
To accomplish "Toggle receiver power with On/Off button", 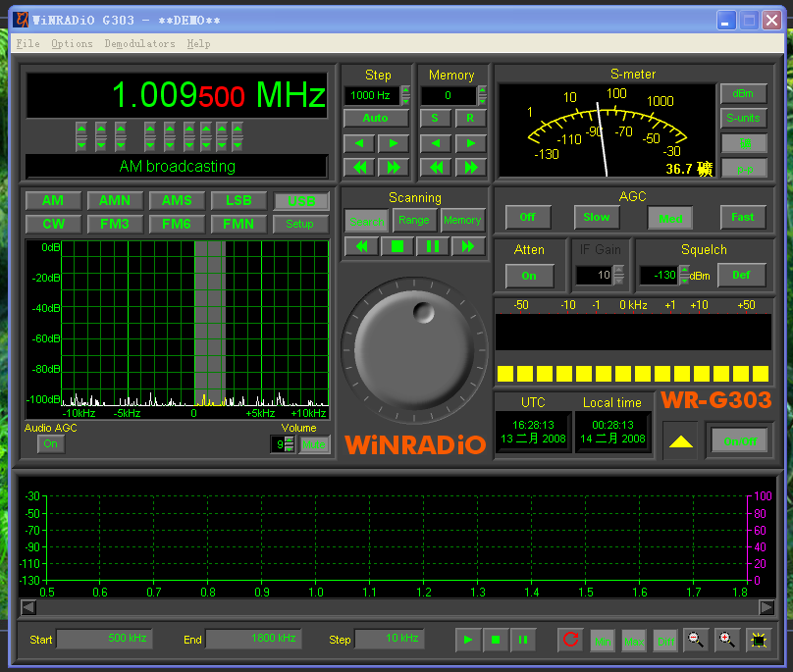I will tap(740, 441).
